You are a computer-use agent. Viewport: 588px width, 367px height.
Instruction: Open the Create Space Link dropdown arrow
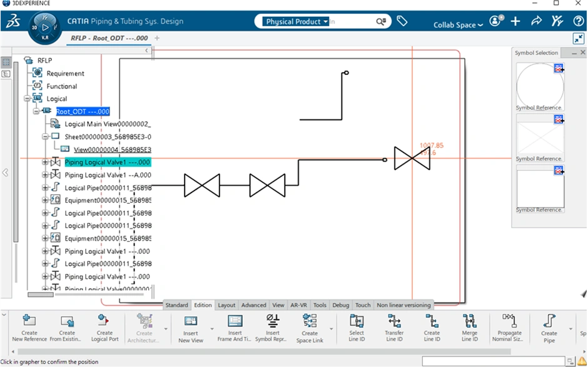[x=332, y=329]
